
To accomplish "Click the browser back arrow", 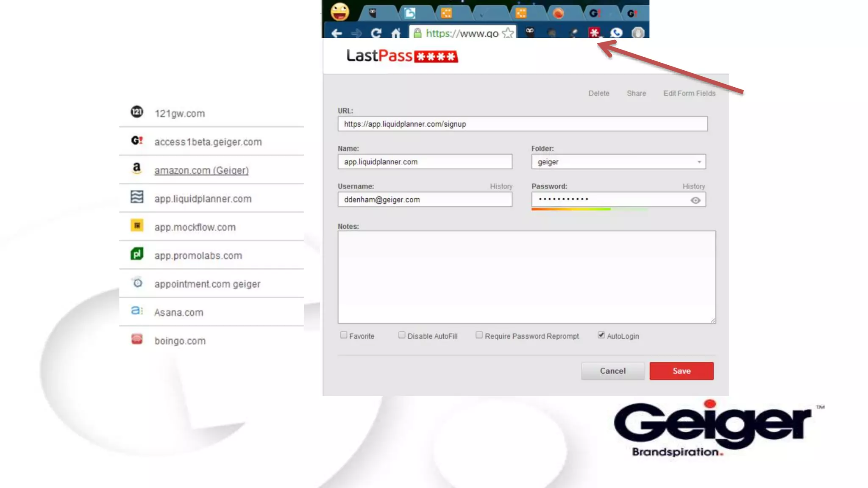I will click(x=337, y=33).
